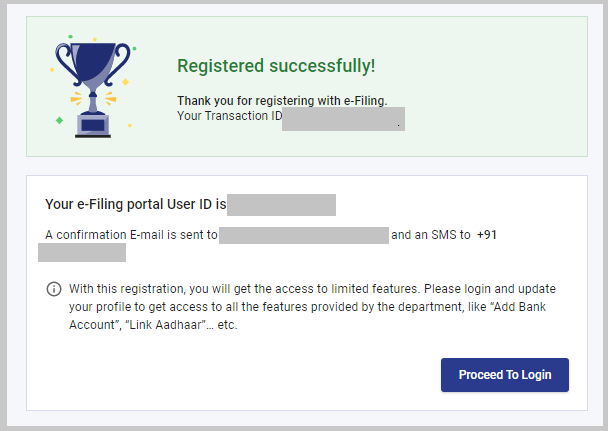
Task: Select the redacted User ID value
Action: point(282,205)
